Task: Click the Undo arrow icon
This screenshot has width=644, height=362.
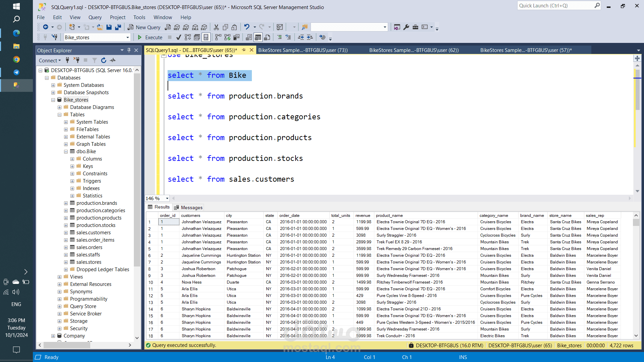Action: tap(247, 27)
